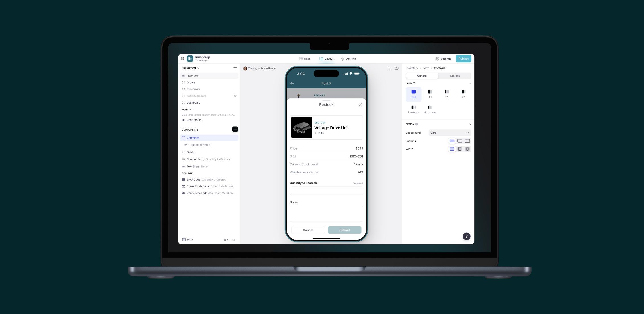Select the 1:2 column layout option

[446, 94]
